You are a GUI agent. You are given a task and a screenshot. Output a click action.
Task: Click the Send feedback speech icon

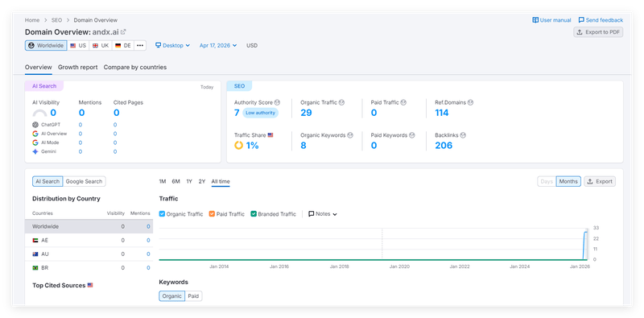click(x=581, y=20)
